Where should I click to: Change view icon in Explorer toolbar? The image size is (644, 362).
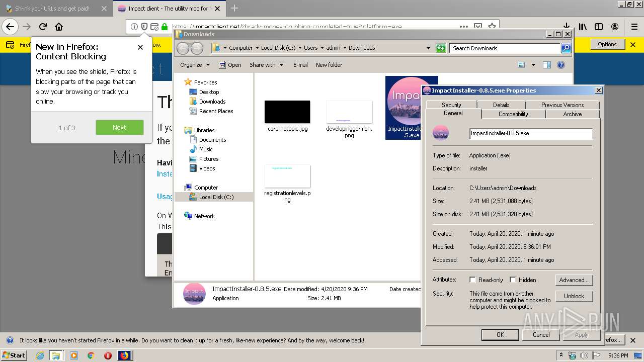click(x=521, y=65)
